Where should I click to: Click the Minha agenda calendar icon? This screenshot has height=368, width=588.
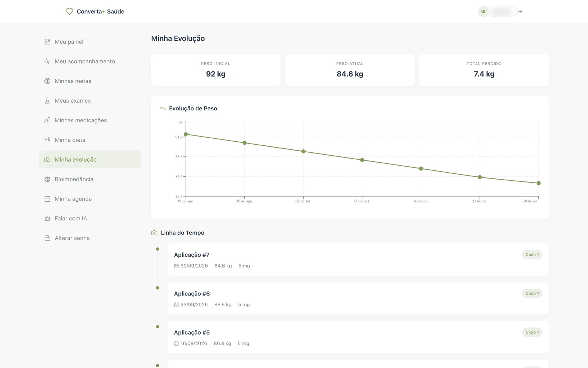pos(47,199)
